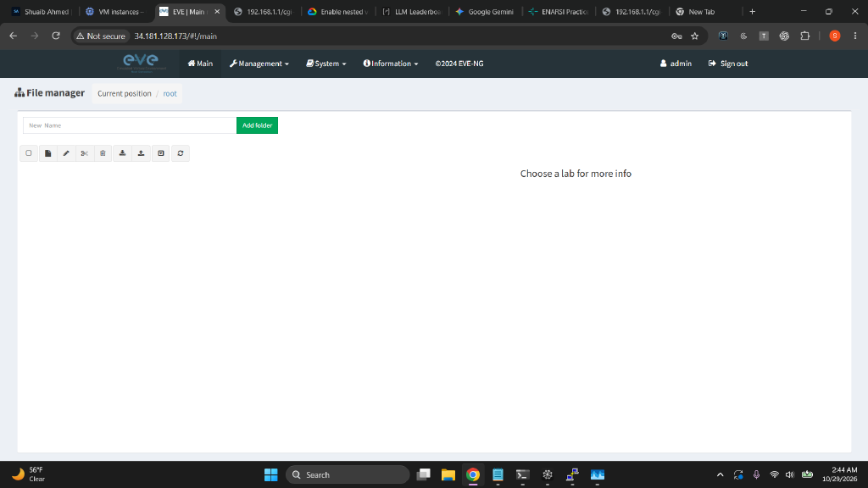Click the admin user link
868x488 pixels.
click(x=676, y=64)
